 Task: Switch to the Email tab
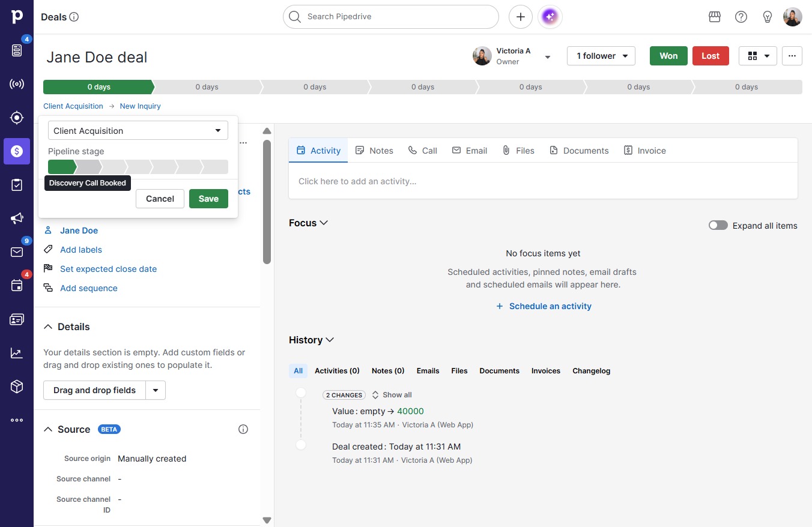pyautogui.click(x=470, y=150)
